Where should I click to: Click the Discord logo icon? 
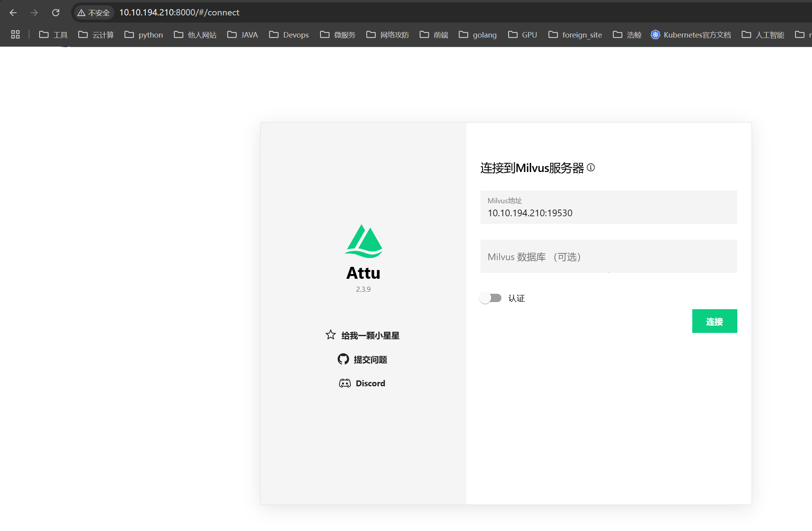click(x=345, y=383)
